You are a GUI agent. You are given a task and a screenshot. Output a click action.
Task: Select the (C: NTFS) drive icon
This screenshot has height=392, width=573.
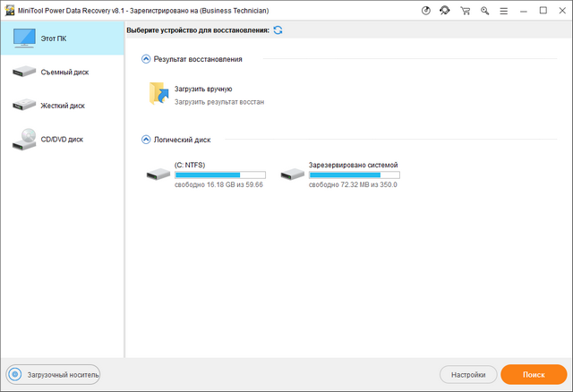pos(158,175)
